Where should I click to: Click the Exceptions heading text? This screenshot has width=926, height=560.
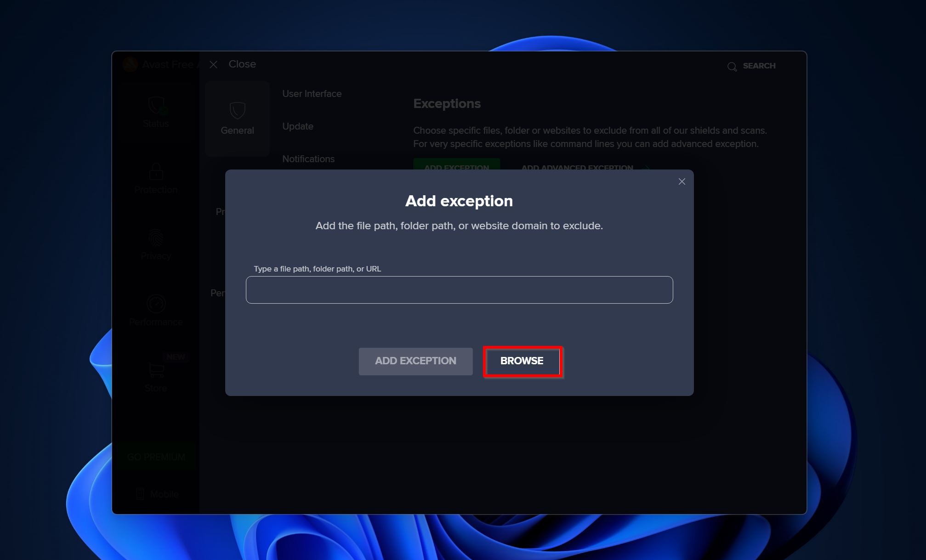[447, 104]
